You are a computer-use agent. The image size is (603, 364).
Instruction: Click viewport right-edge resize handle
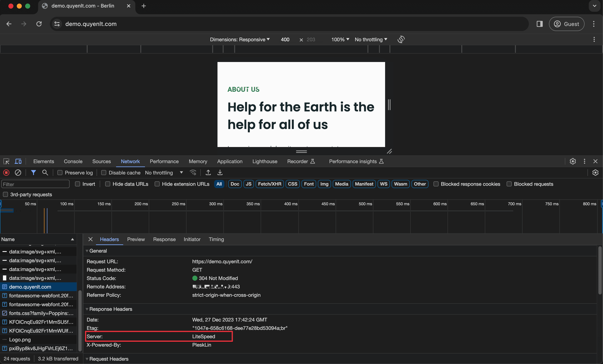(389, 105)
